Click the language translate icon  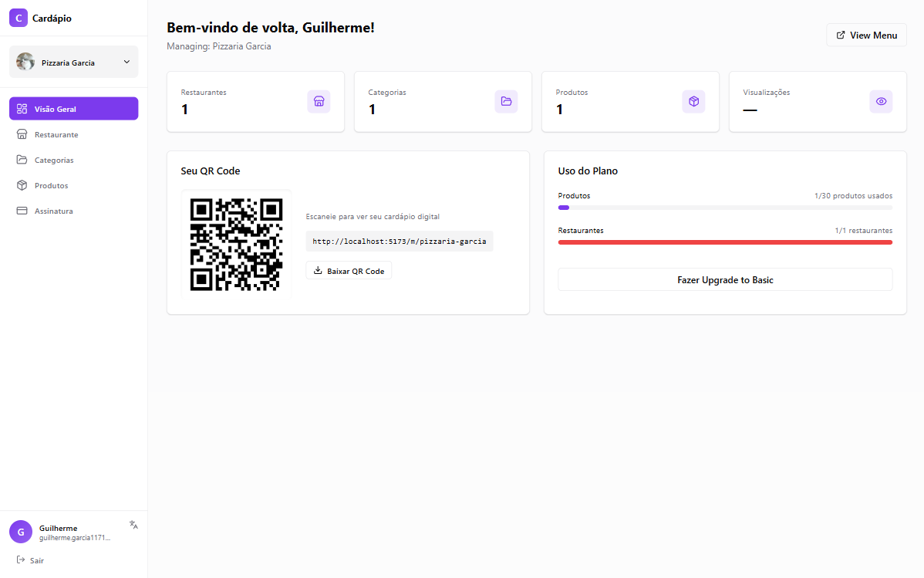pyautogui.click(x=133, y=525)
